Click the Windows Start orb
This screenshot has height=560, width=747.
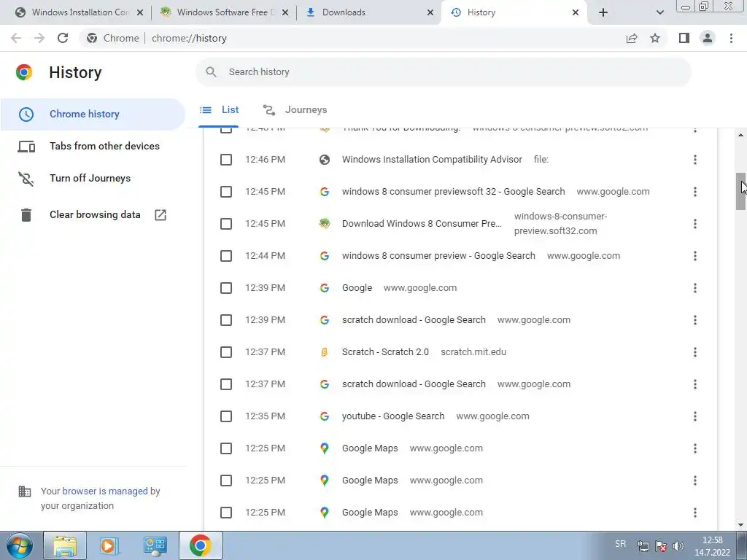pos(20,545)
